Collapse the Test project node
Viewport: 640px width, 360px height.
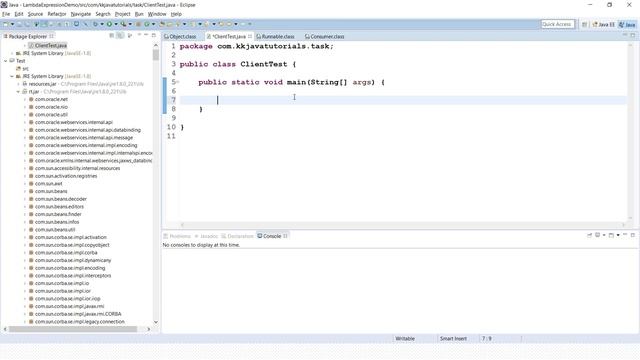point(6,61)
